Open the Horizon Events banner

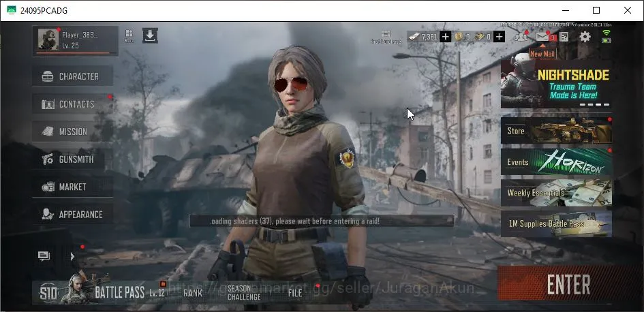click(x=556, y=161)
